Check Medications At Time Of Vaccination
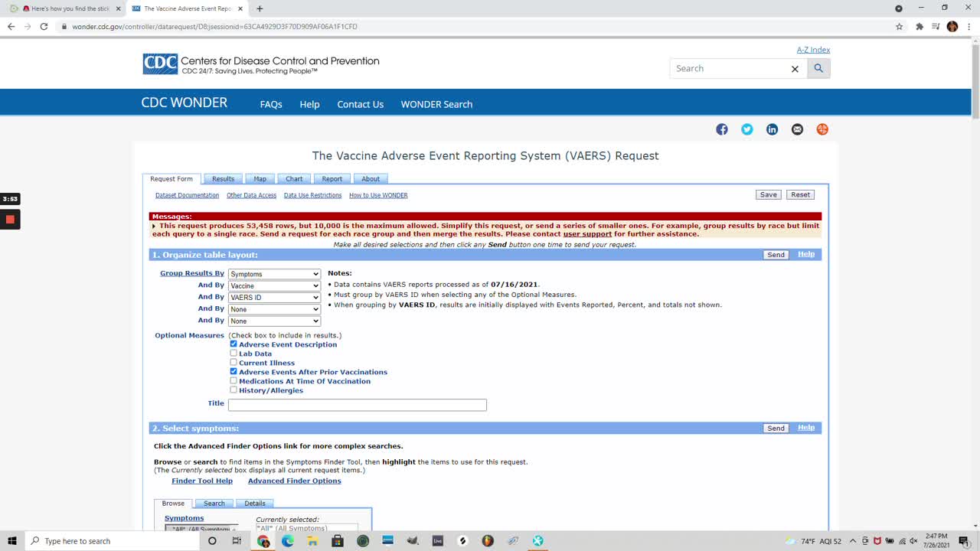Screen dimensions: 980x551 [x=234, y=381]
